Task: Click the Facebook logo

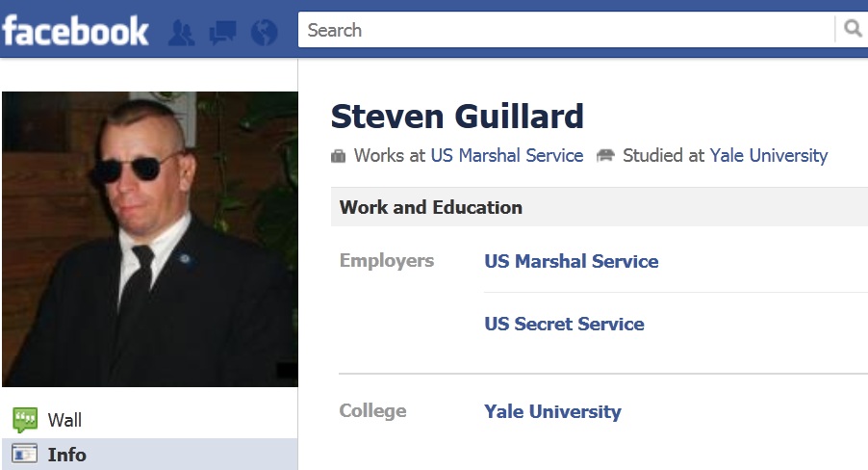Action: pyautogui.click(x=75, y=31)
